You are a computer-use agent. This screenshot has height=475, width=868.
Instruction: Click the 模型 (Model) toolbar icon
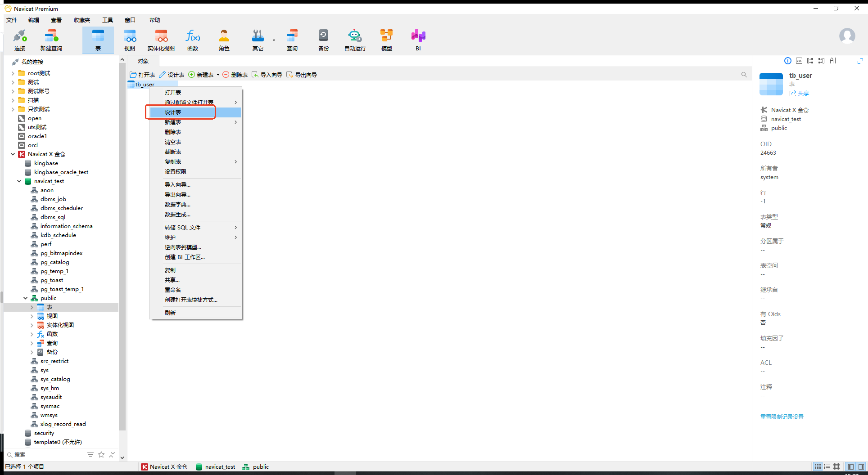tap(387, 40)
